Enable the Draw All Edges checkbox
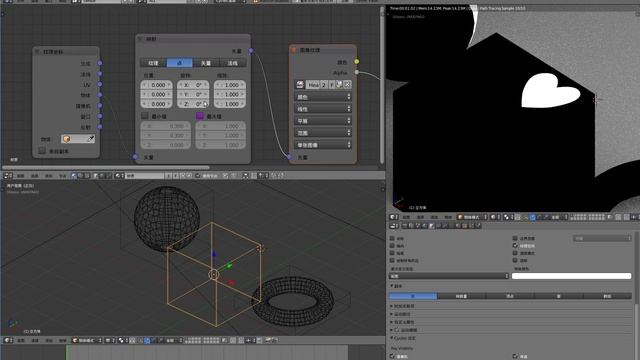The image size is (640, 360). (392, 260)
